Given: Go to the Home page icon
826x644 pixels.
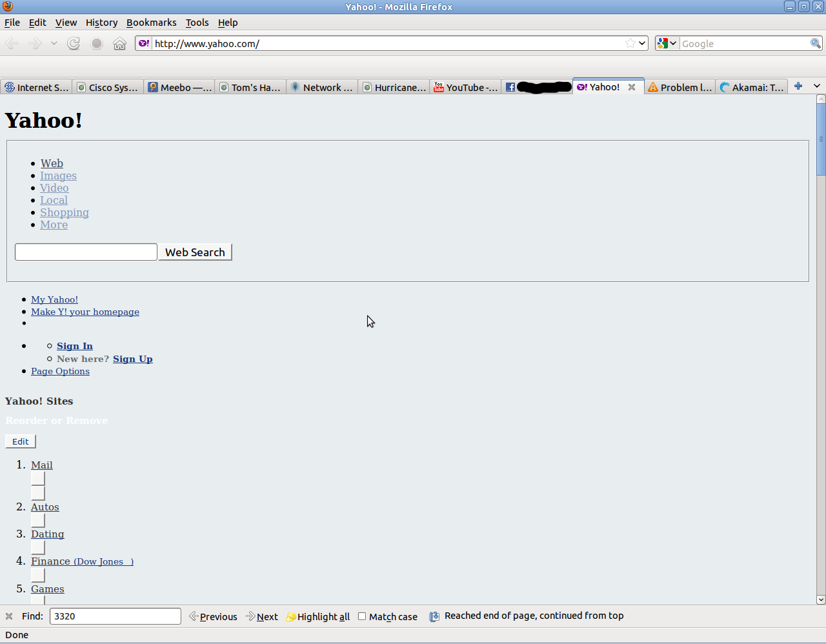Looking at the screenshot, I should [119, 43].
